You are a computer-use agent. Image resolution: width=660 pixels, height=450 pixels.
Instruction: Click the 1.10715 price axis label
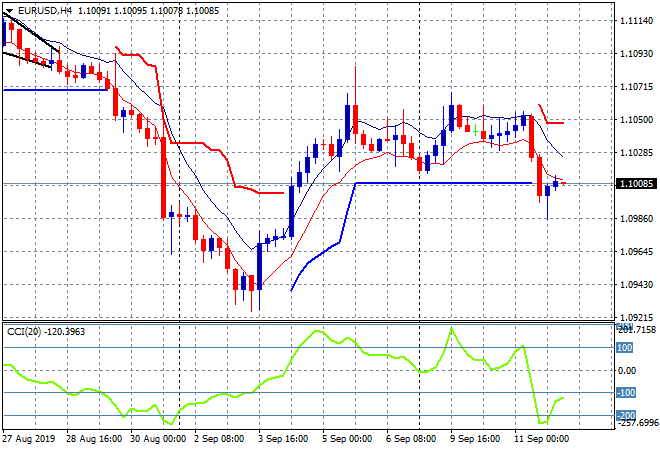point(637,87)
